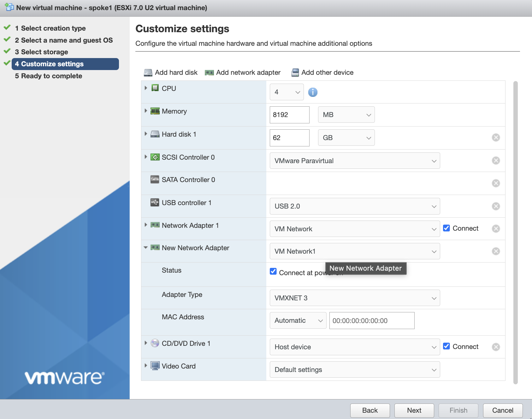
Task: Expand the SCSI Controller 0 row
Action: coord(146,157)
